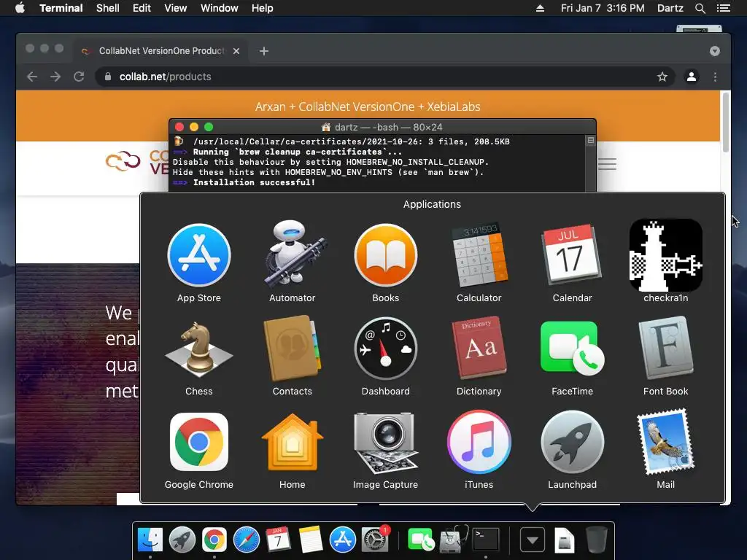Go forward in Chrome
The image size is (747, 560).
pos(55,77)
